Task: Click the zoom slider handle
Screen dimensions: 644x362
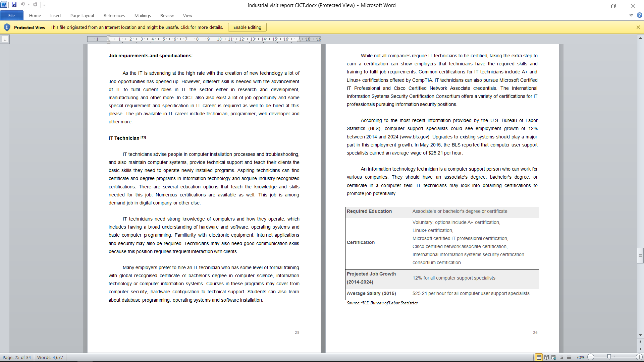Action: point(609,357)
